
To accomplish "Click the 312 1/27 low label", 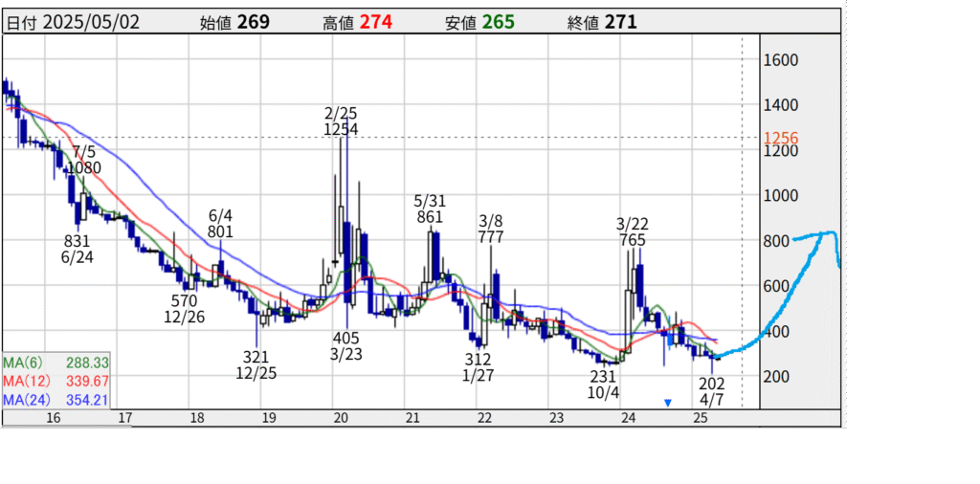I will pyautogui.click(x=479, y=368).
